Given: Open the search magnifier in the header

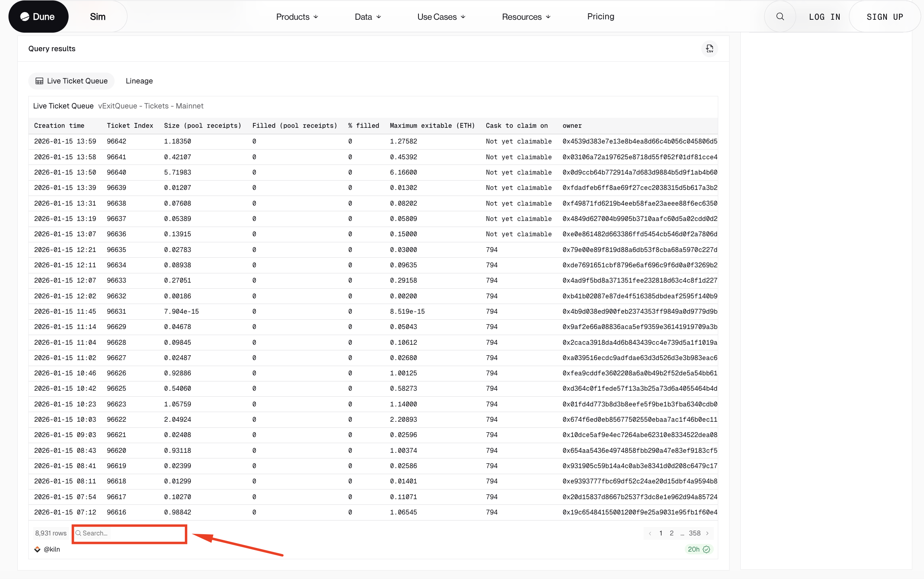Looking at the screenshot, I should click(780, 17).
